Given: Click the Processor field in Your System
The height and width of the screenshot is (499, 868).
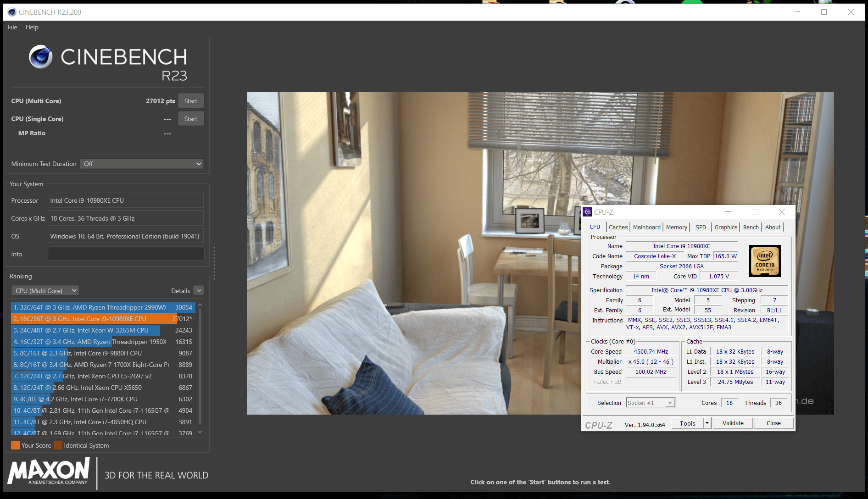Looking at the screenshot, I should coord(126,200).
